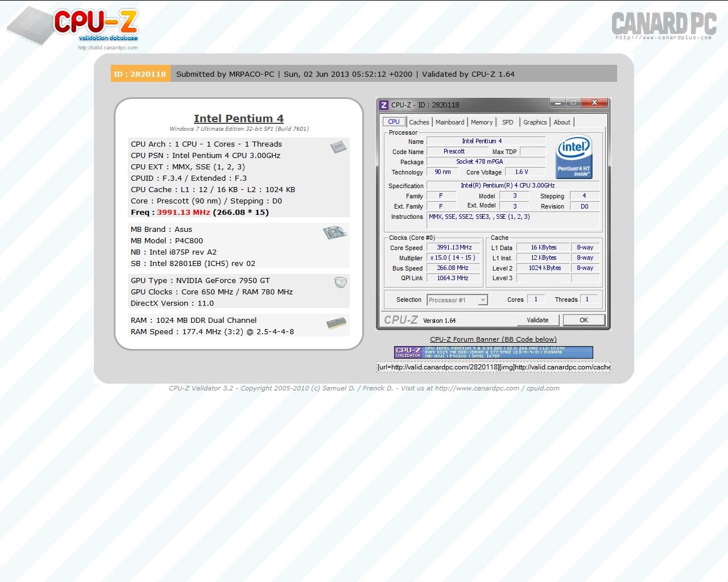Click the Instructions MMX, SSE field
The height and width of the screenshot is (582, 728).
[513, 220]
